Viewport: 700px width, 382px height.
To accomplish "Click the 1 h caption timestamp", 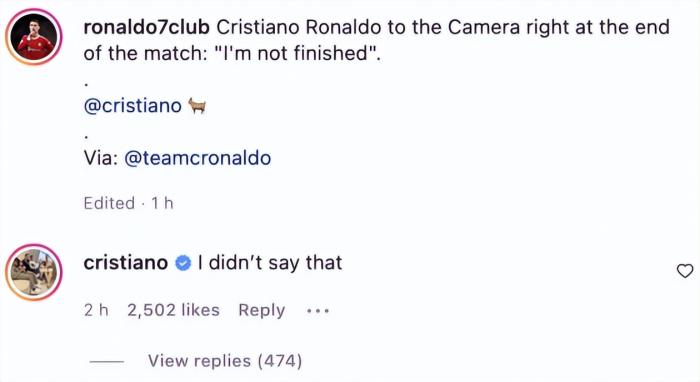I will point(162,203).
